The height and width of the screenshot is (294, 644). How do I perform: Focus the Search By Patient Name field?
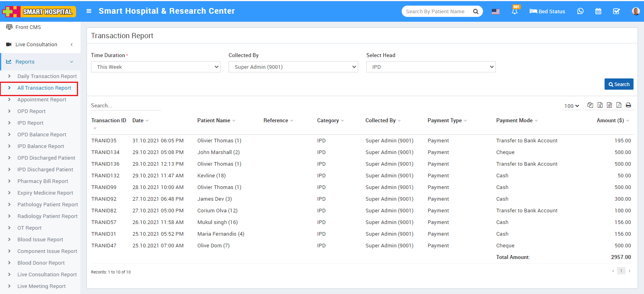coord(437,11)
